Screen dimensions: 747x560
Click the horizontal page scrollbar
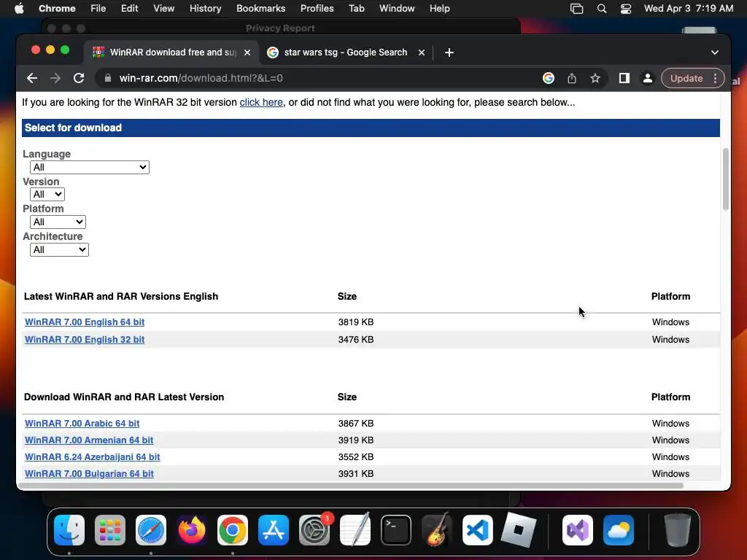coord(352,486)
